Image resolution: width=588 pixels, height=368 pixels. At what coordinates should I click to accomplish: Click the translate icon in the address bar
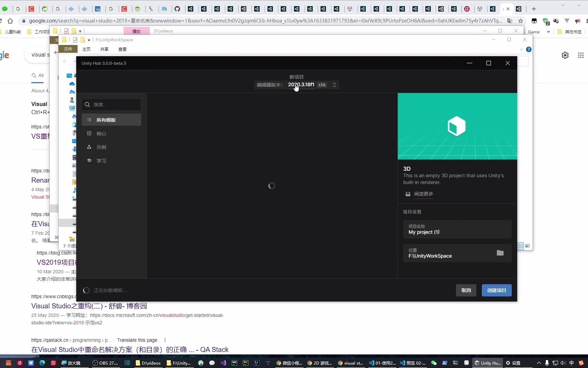(510, 21)
